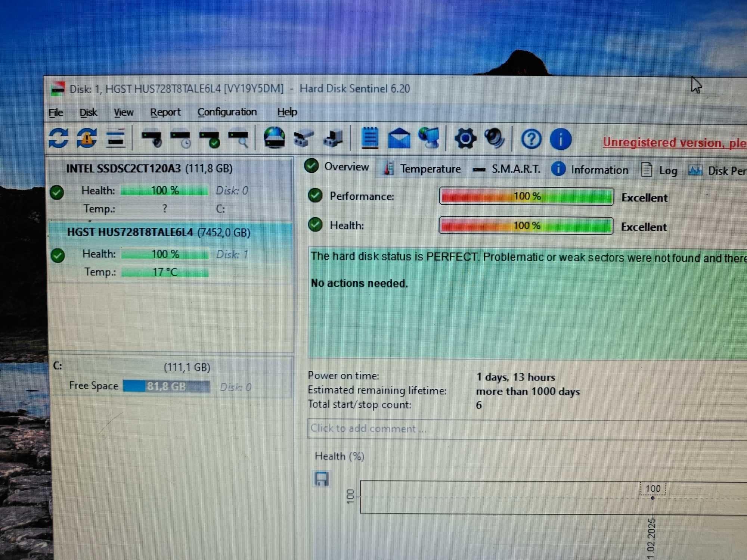
Task: Click the Performance 100 % bar
Action: 527,196
